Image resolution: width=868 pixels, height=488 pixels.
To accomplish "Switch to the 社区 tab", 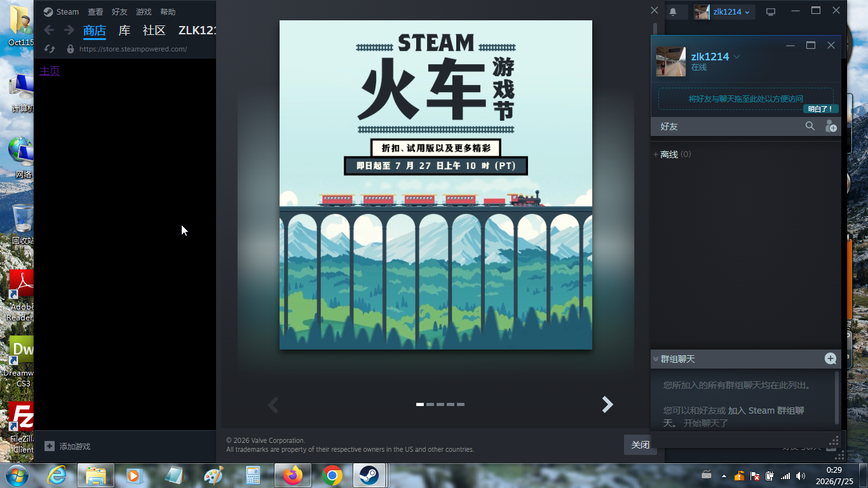I will click(154, 30).
